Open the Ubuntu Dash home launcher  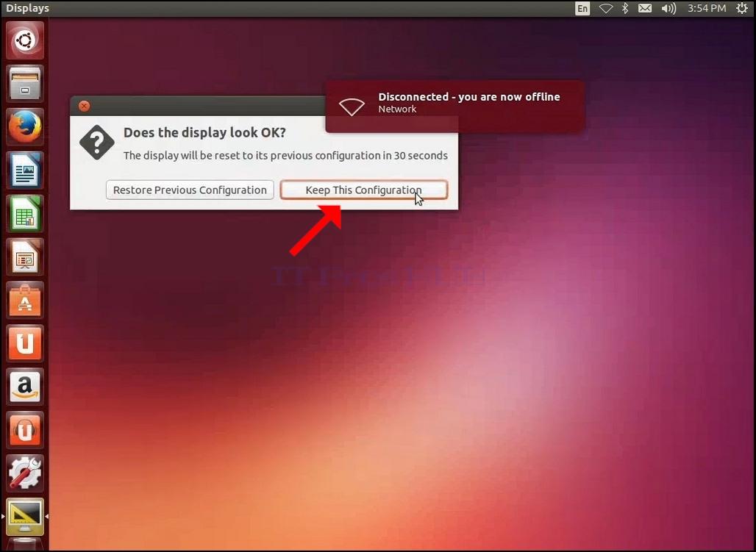click(25, 40)
